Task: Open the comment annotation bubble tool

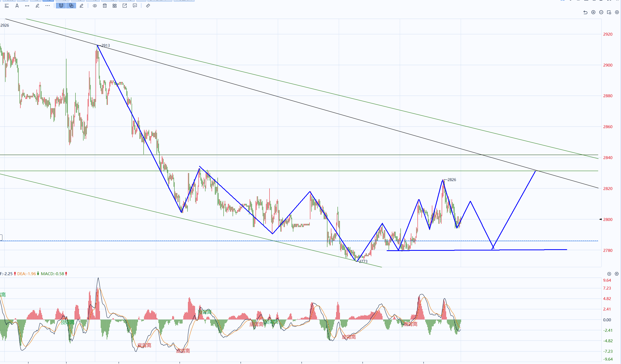Action: point(135,6)
